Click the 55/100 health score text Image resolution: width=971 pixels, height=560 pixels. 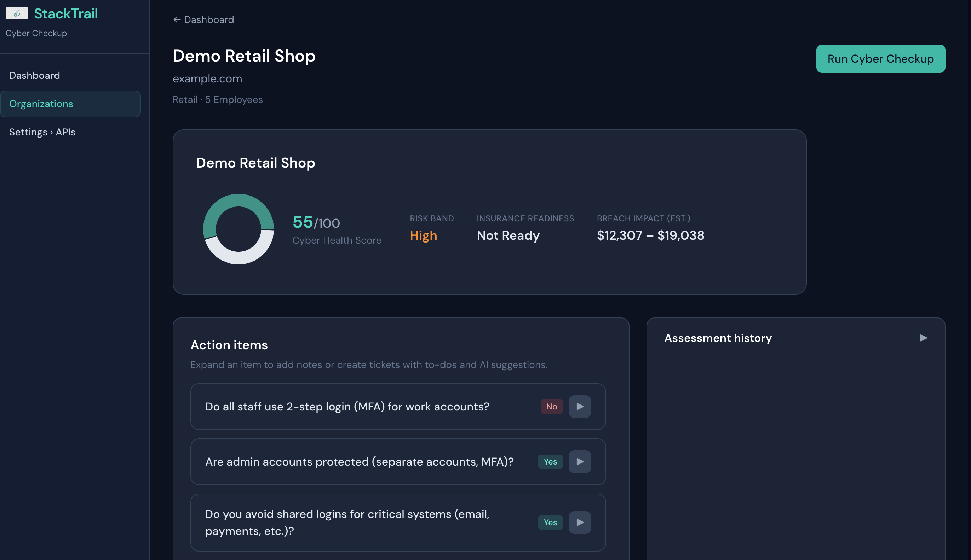point(316,222)
